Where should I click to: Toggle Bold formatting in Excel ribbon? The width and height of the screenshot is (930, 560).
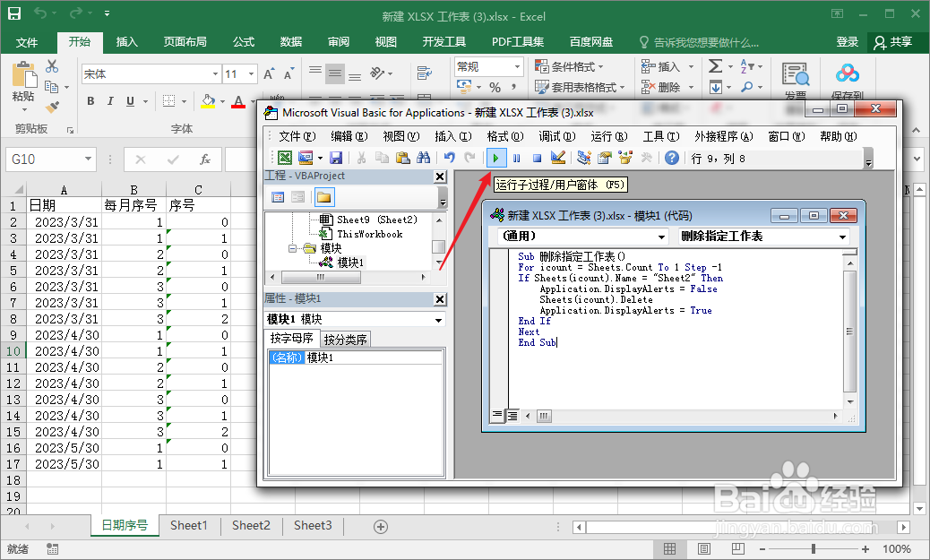(x=90, y=101)
